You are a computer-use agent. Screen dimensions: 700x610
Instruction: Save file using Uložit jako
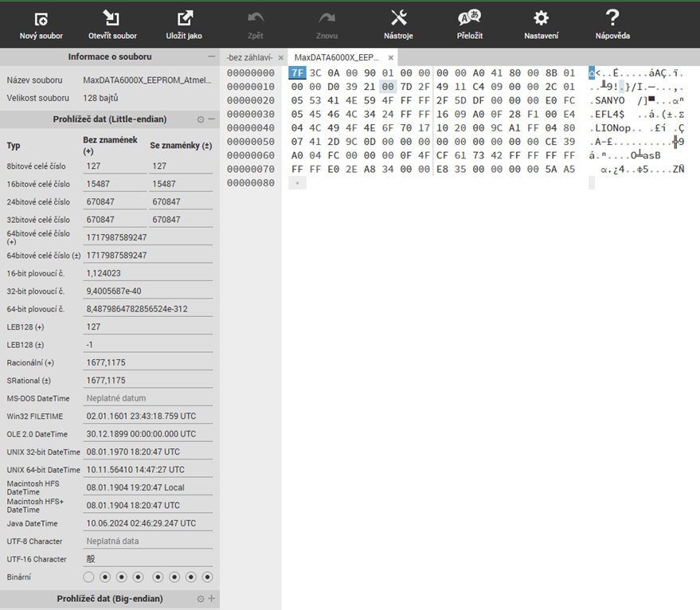184,25
